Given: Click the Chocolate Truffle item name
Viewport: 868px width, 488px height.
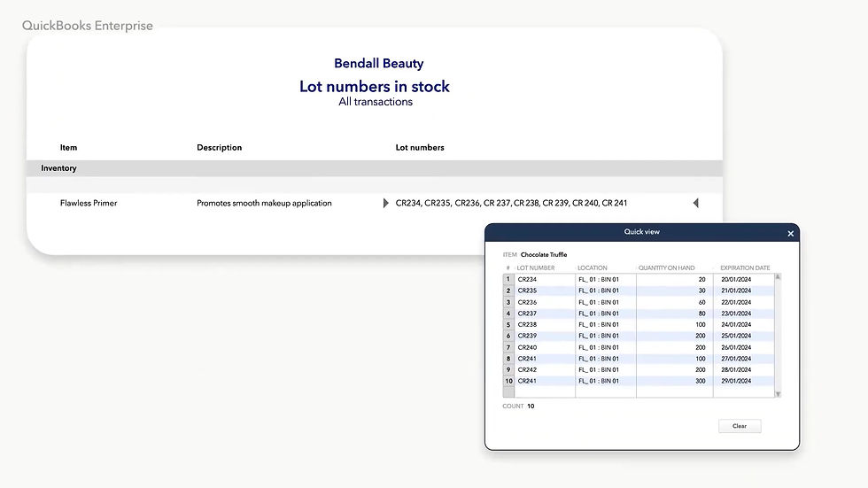Looking at the screenshot, I should point(544,255).
